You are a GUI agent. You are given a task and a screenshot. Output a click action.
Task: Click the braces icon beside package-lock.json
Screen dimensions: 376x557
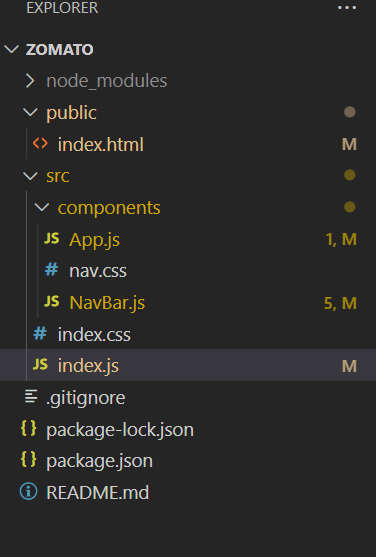[28, 428]
